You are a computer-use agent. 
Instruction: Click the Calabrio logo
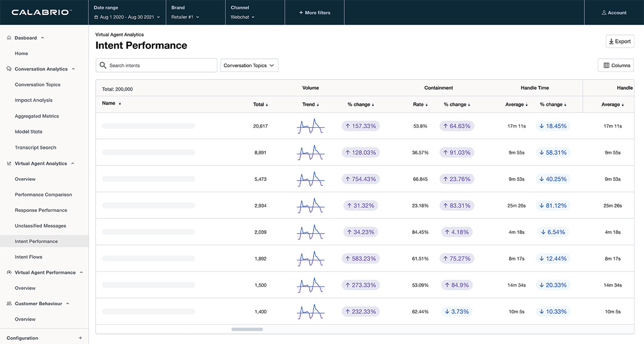[x=41, y=12]
